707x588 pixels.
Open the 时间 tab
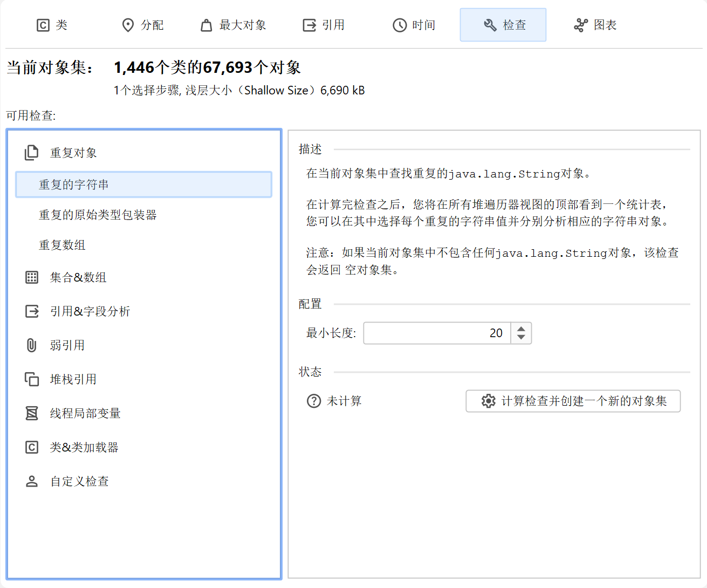pyautogui.click(x=414, y=25)
